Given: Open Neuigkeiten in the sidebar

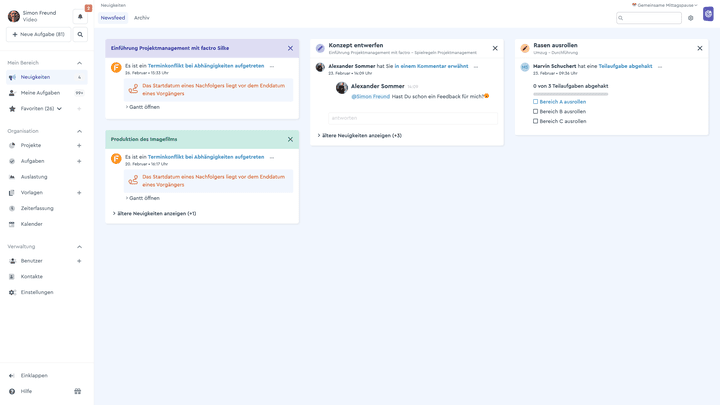Looking at the screenshot, I should (47, 77).
